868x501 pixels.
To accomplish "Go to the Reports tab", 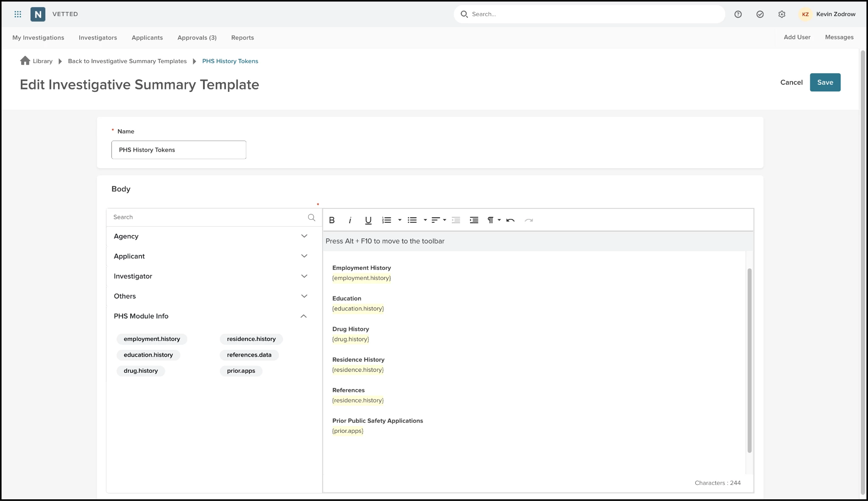I will 242,38.
